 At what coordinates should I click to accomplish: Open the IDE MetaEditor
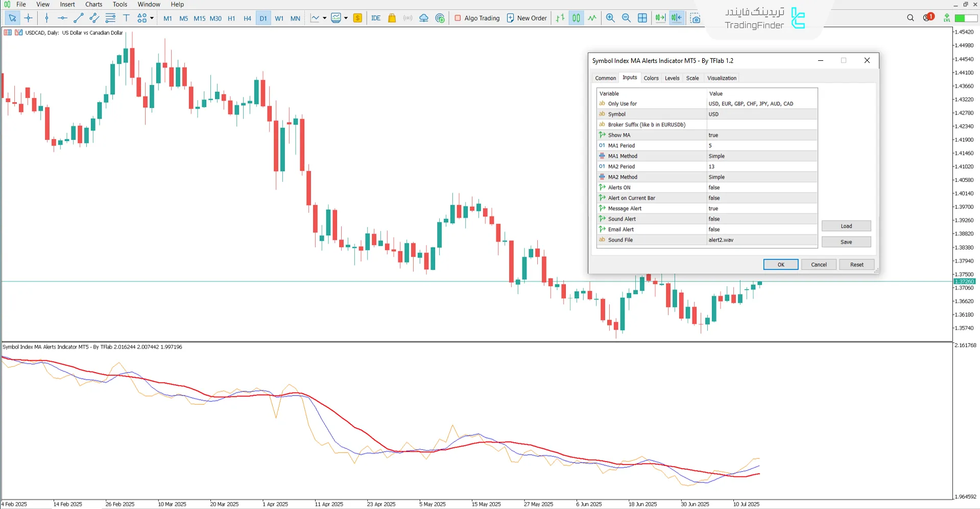376,18
